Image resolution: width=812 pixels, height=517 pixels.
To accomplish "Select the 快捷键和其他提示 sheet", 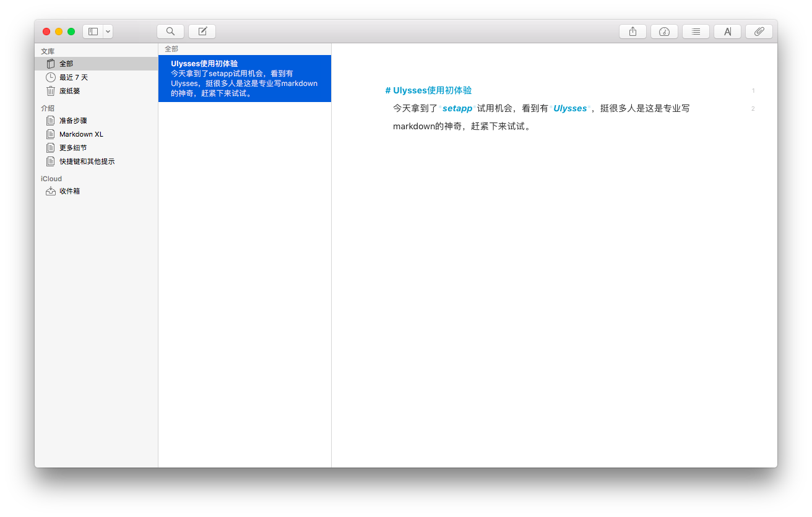I will [x=90, y=161].
